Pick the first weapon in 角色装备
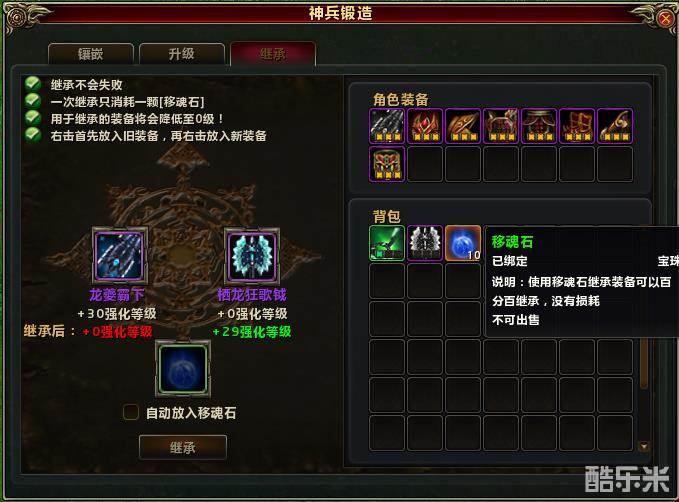The width and height of the screenshot is (679, 502). pyautogui.click(x=387, y=126)
